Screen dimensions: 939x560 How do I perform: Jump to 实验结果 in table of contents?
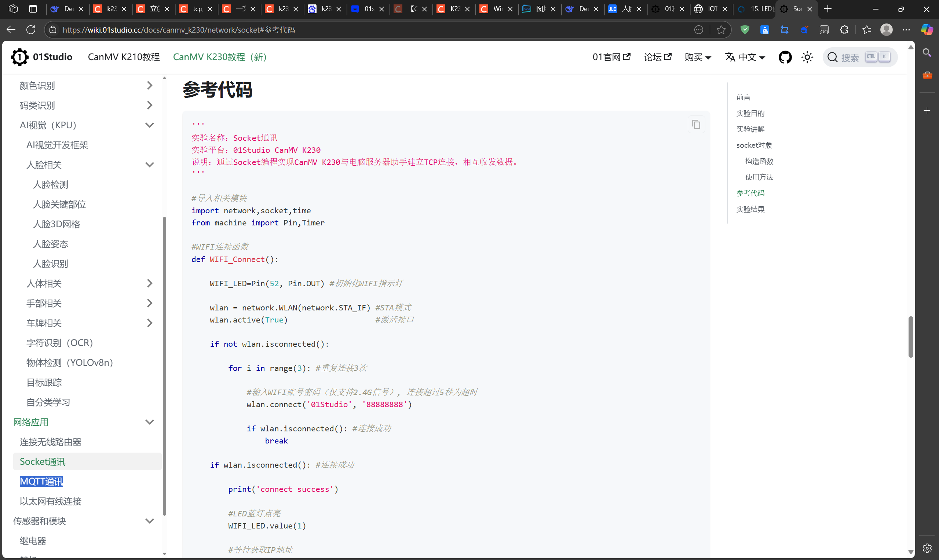click(750, 209)
